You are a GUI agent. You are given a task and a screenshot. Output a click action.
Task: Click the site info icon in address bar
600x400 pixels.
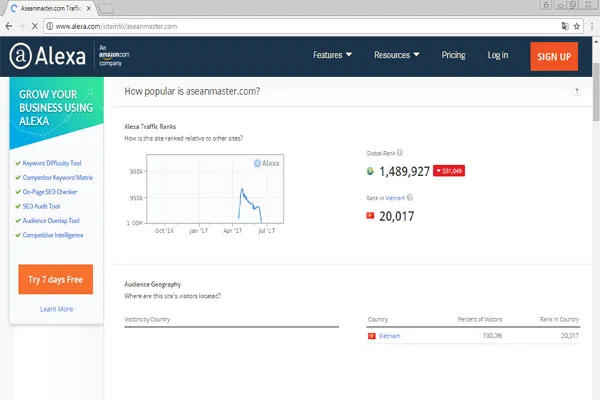click(50, 26)
